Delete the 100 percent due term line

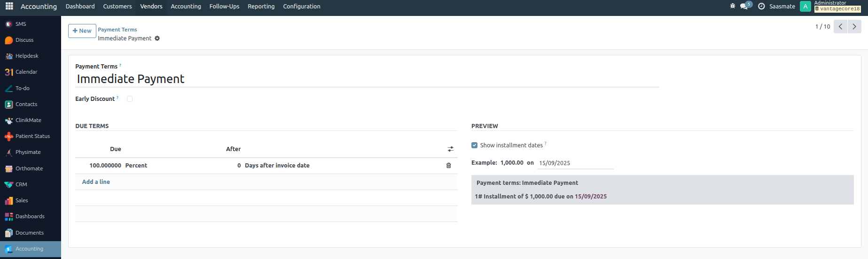(x=448, y=166)
